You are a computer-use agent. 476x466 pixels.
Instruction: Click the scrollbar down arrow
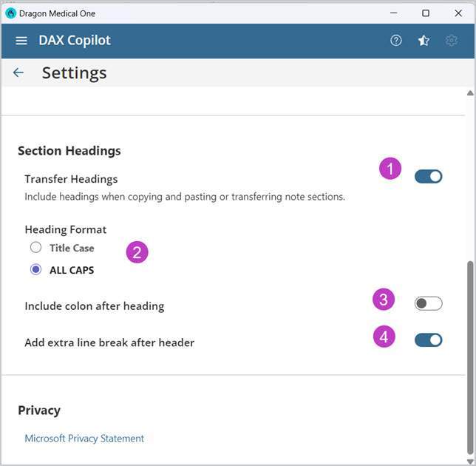(x=470, y=461)
